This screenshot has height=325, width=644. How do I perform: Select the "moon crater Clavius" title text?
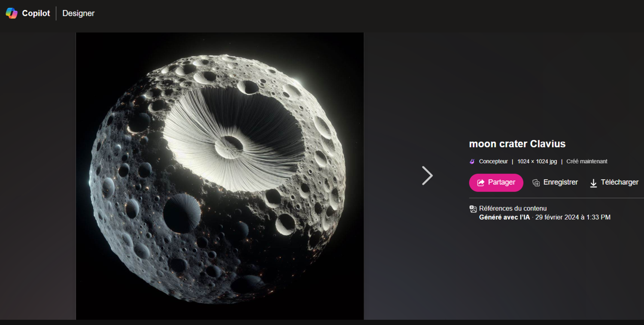click(517, 144)
